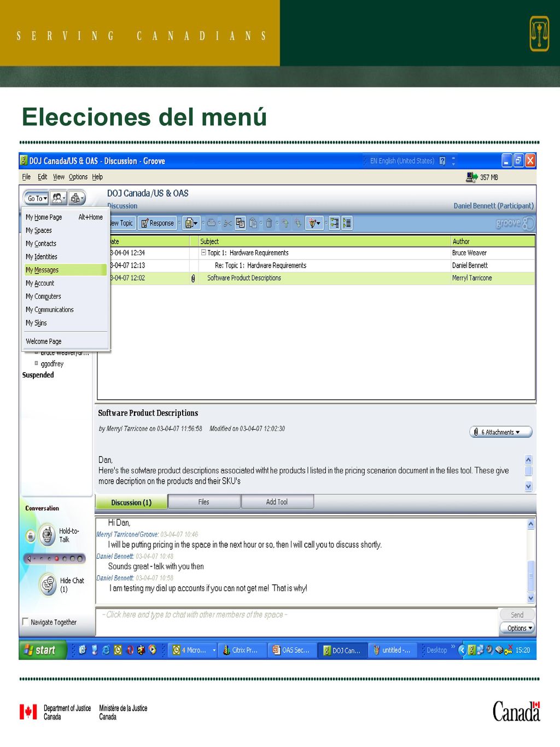Select My Contacts menu entry
Viewport: 560px width, 747px height.
point(65,244)
